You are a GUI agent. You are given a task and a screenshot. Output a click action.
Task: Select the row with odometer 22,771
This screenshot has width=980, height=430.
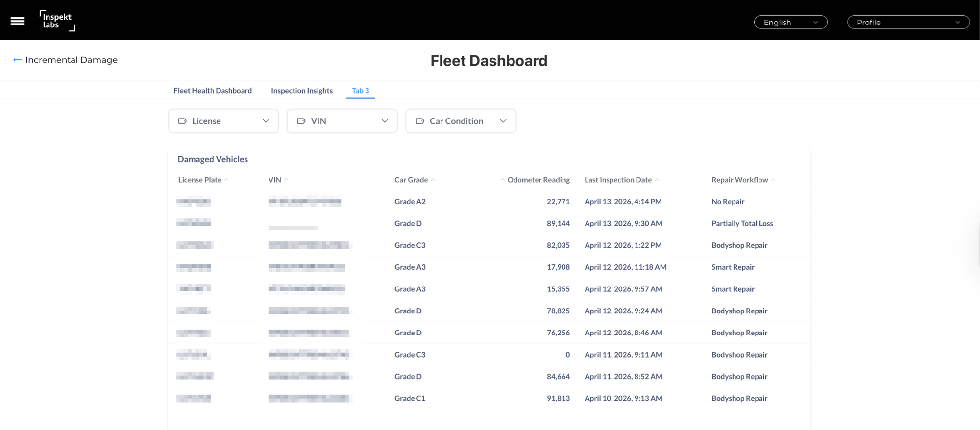489,201
